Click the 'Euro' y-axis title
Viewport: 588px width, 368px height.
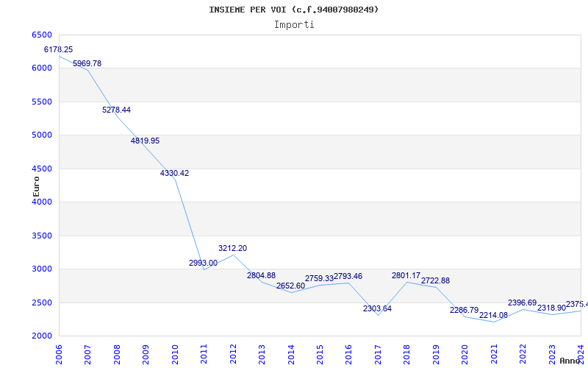pyautogui.click(x=36, y=185)
